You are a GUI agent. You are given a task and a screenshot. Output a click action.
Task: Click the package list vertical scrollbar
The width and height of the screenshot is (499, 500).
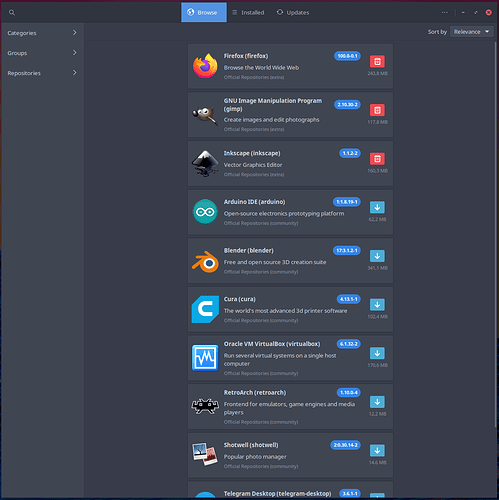click(496, 233)
